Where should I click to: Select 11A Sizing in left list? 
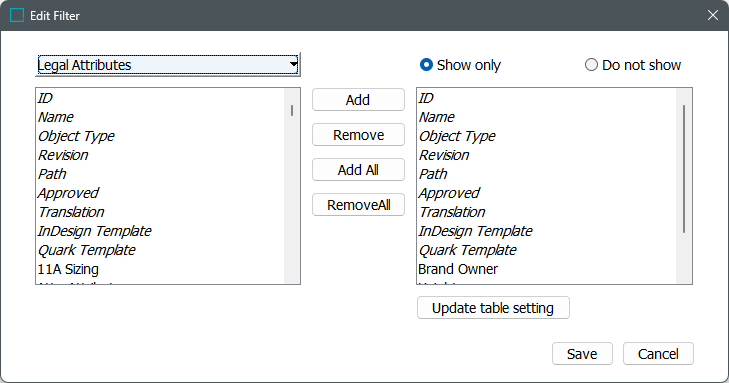160,269
